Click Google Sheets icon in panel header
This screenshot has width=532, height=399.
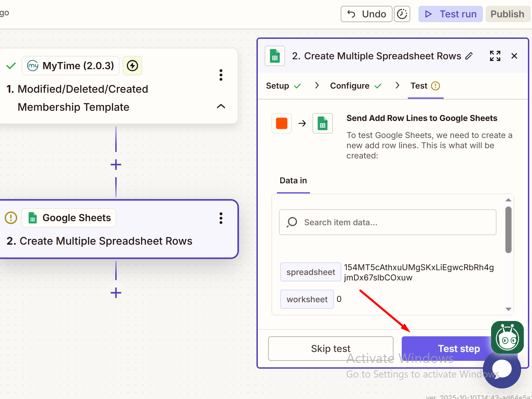pyautogui.click(x=275, y=56)
